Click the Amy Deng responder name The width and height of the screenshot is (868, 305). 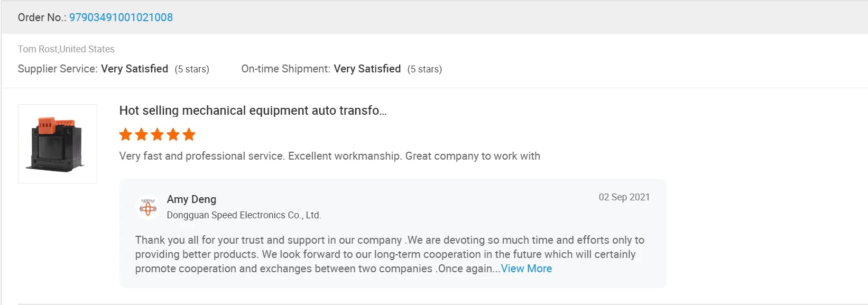(x=191, y=199)
